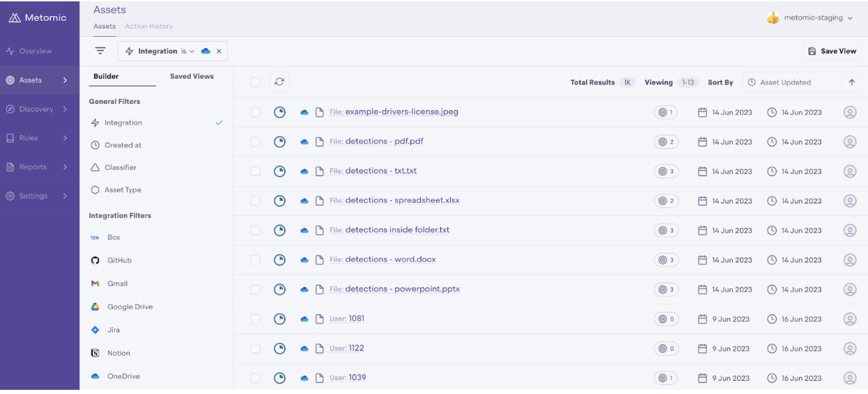
Task: Click '16 Jun 2023' updated date of User: 1081
Action: tap(802, 320)
